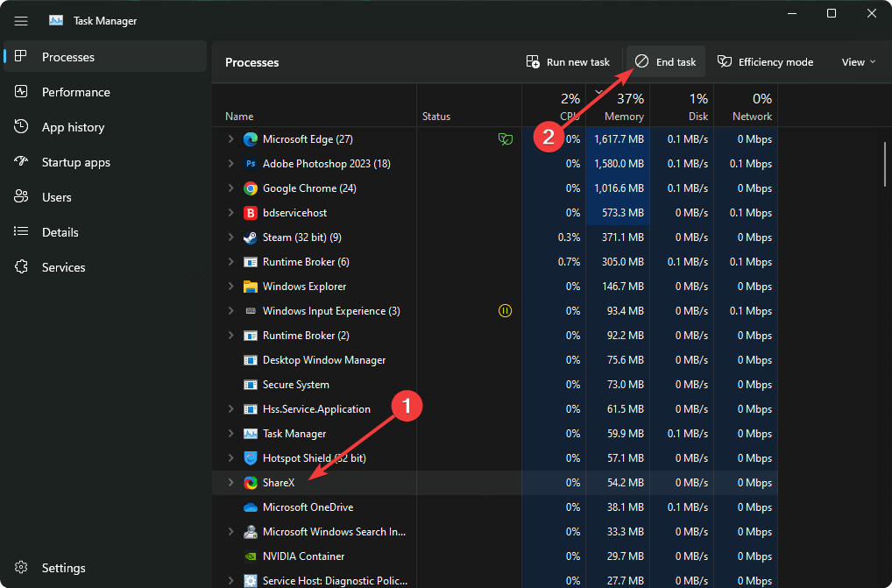Expand the Microsoft Edge process group
The image size is (892, 588).
point(231,139)
